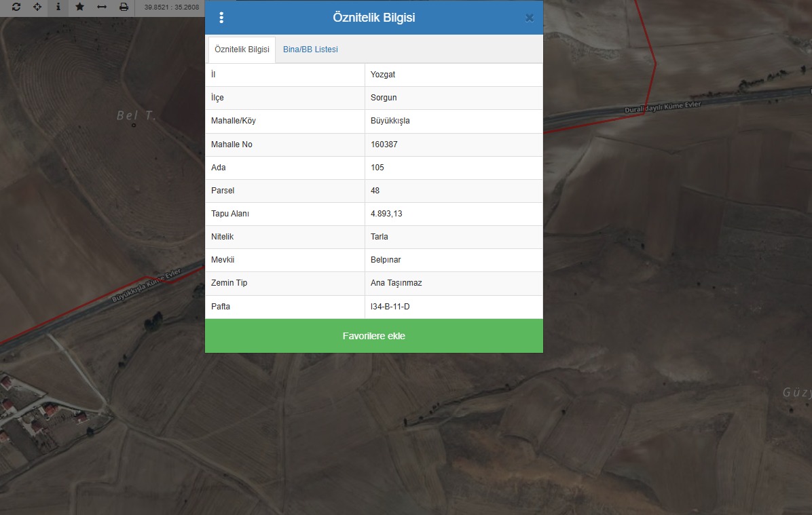Select the Tapu Alanı value 4.893,13
The width and height of the screenshot is (812, 515).
coord(386,214)
